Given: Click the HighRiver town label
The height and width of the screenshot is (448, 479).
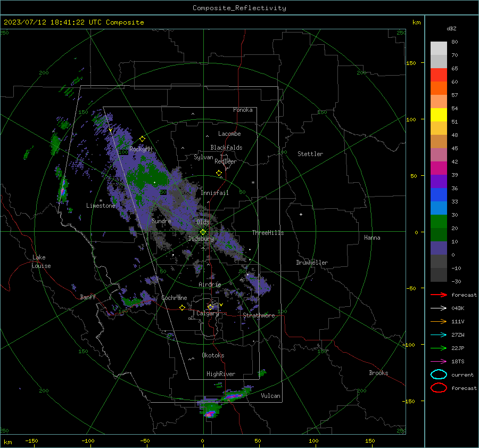Looking at the screenshot, I should pos(221,374).
